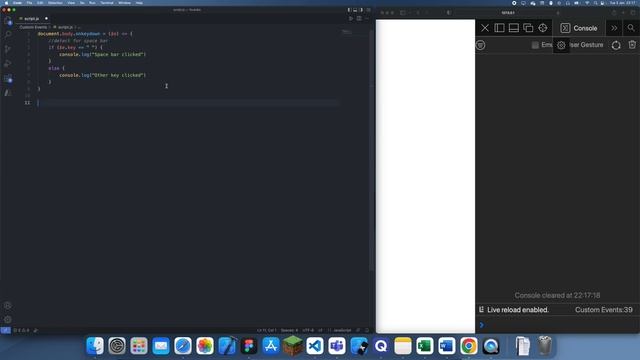Screen dimensions: 640x360
Task: Open the Extensions view in VS Code
Action: [8, 78]
